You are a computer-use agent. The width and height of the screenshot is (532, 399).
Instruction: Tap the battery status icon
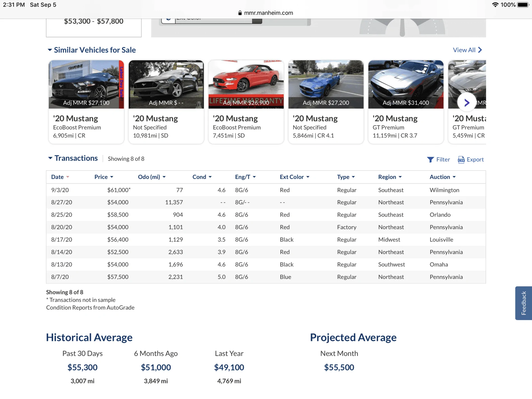pyautogui.click(x=523, y=5)
